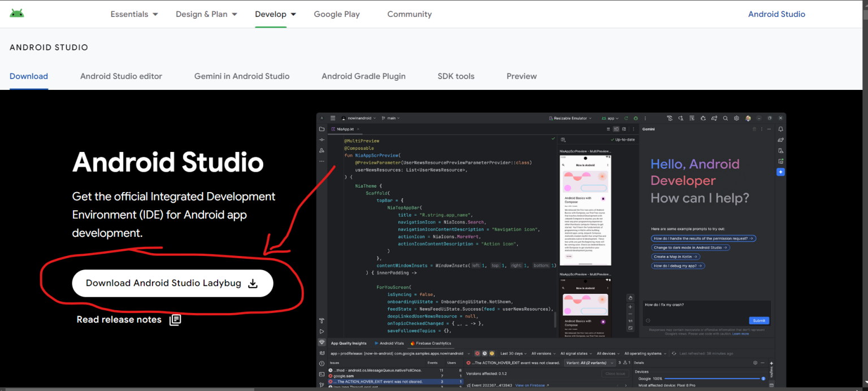The width and height of the screenshot is (868, 391).
Task: Toggle the non-fatal issues filter
Action: [492, 353]
